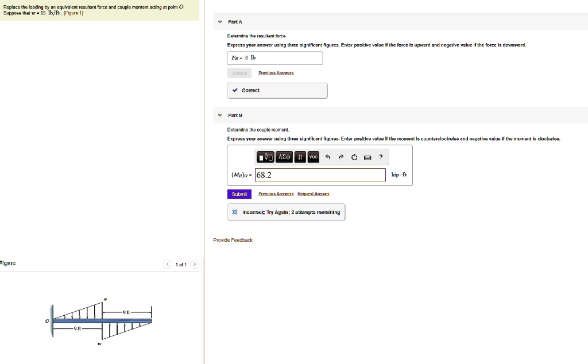Open the math templates palette icon
Screen dimensions: 588x364
pyautogui.click(x=265, y=157)
